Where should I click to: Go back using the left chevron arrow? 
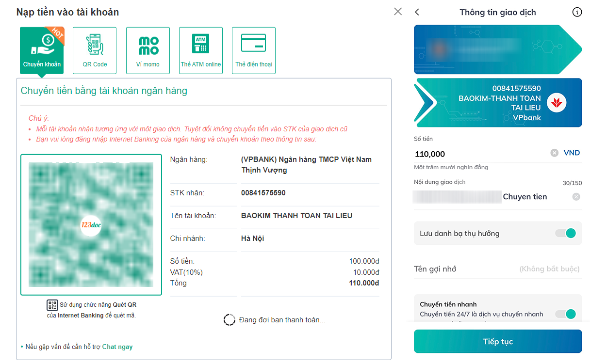click(417, 13)
